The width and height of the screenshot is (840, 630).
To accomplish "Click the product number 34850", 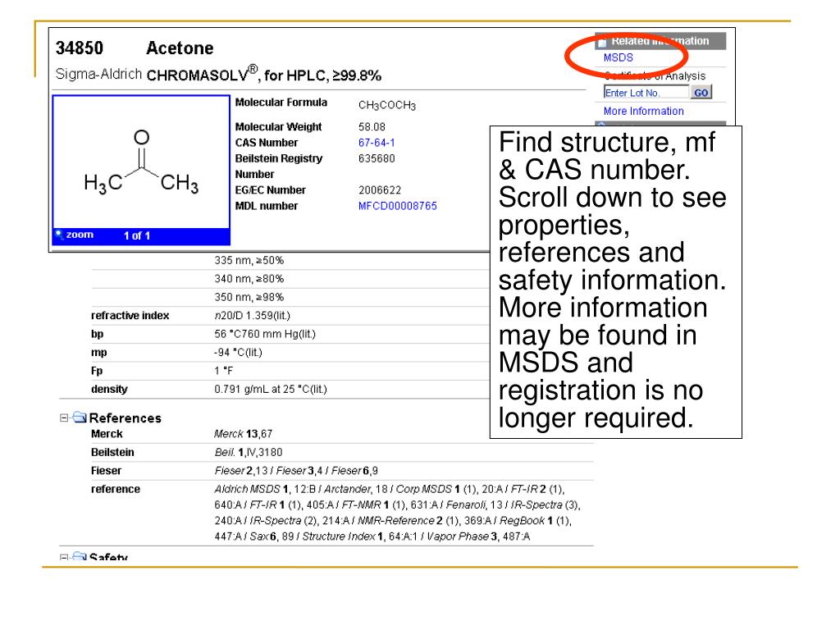I will pos(80,48).
